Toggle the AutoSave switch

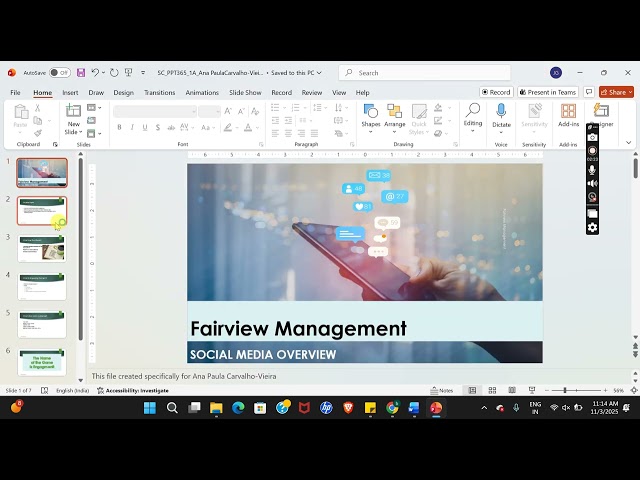[x=60, y=73]
